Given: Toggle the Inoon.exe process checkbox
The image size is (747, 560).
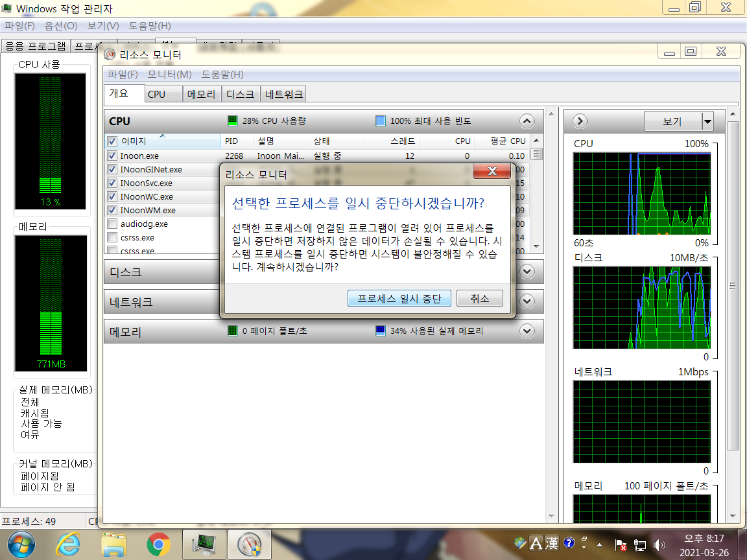Looking at the screenshot, I should click(112, 156).
